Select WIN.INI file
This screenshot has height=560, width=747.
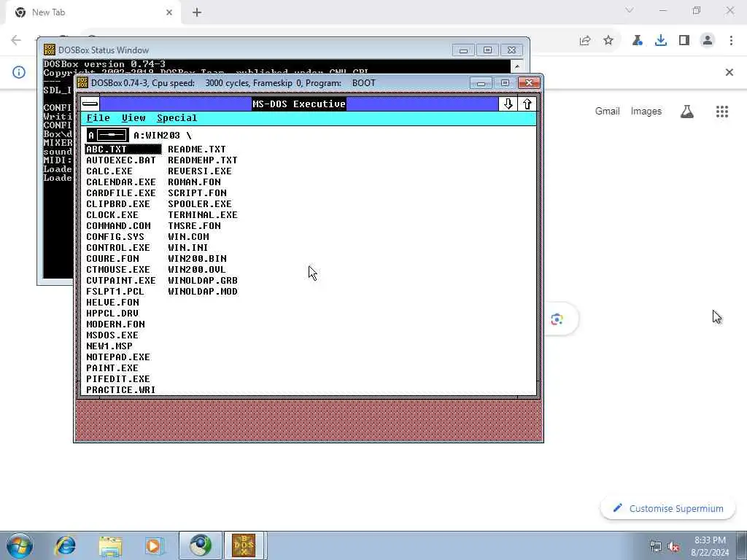(x=188, y=248)
